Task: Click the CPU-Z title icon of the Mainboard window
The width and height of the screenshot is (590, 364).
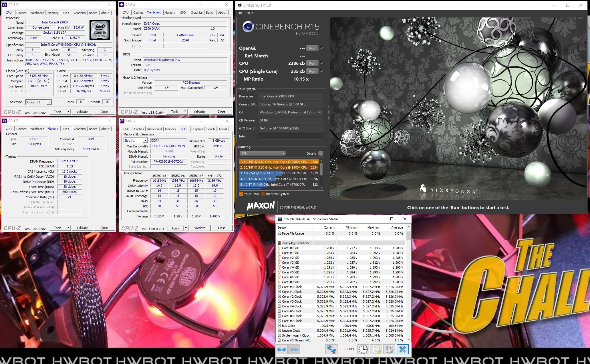Action: [x=122, y=5]
